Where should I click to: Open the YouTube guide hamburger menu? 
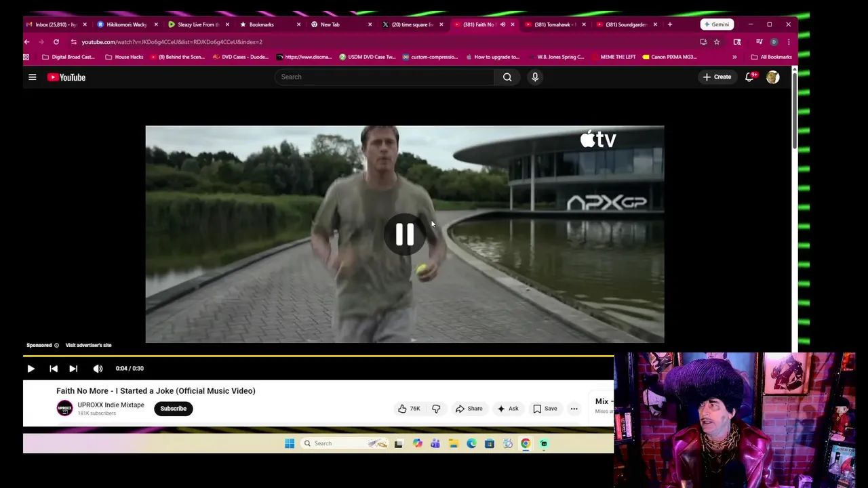coord(32,77)
